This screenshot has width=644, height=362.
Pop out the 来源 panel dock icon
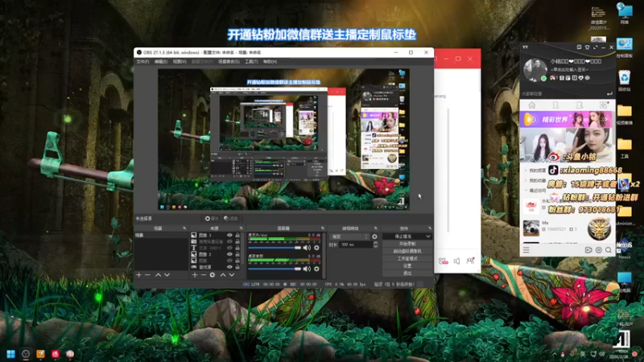(x=241, y=228)
